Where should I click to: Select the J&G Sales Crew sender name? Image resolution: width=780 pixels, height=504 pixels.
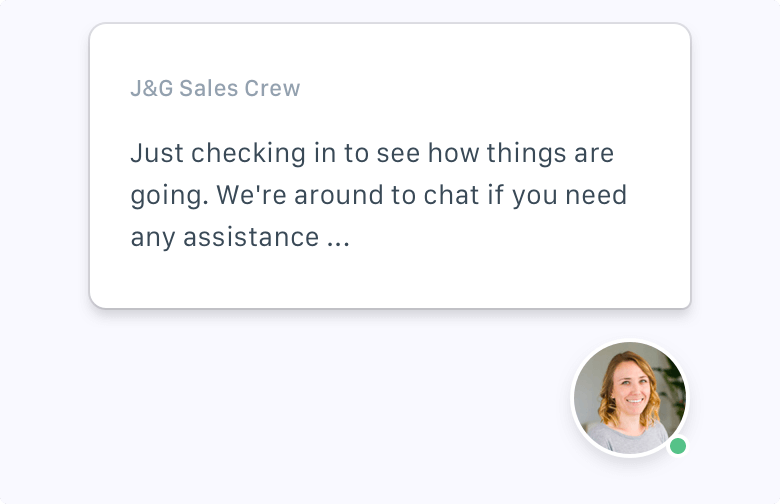tap(215, 88)
